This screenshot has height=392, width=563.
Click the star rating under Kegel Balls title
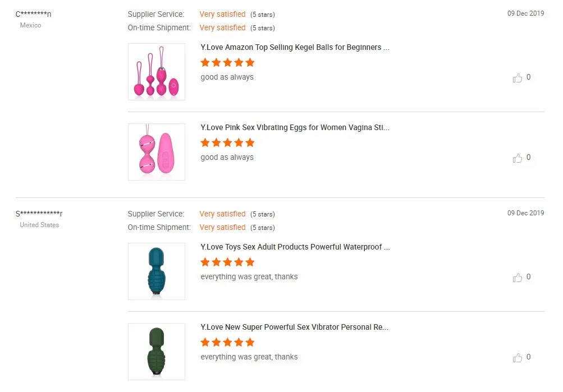tap(227, 62)
